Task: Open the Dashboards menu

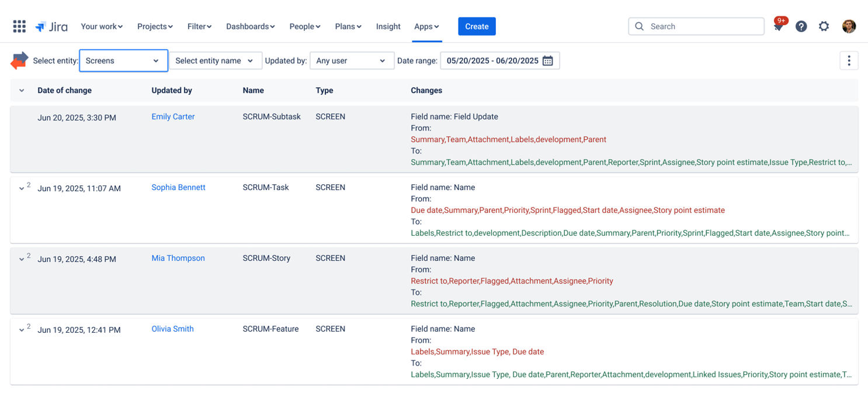Action: tap(250, 26)
